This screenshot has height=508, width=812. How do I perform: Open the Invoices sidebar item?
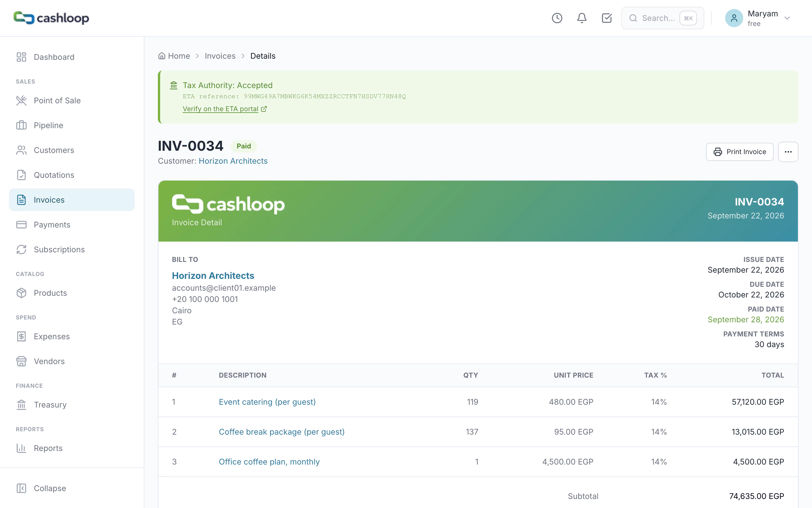[72, 200]
